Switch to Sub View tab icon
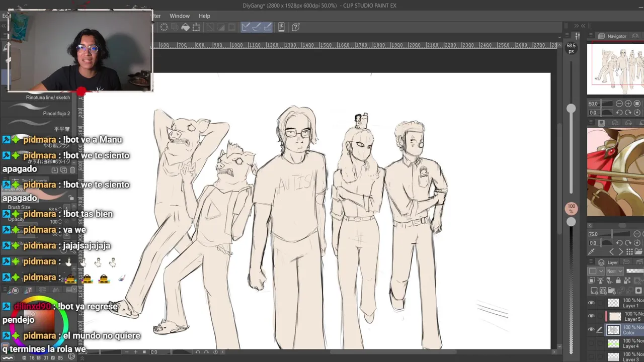The height and width of the screenshot is (362, 644). pos(601,123)
